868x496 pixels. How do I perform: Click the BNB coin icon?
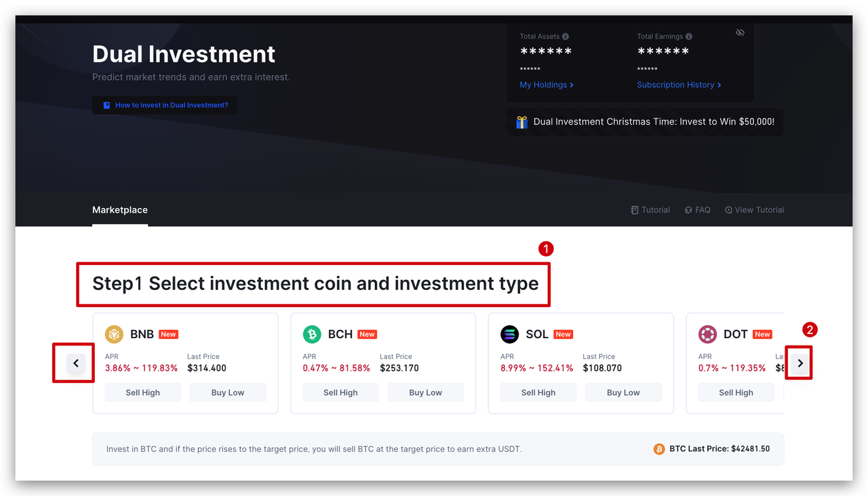point(114,334)
